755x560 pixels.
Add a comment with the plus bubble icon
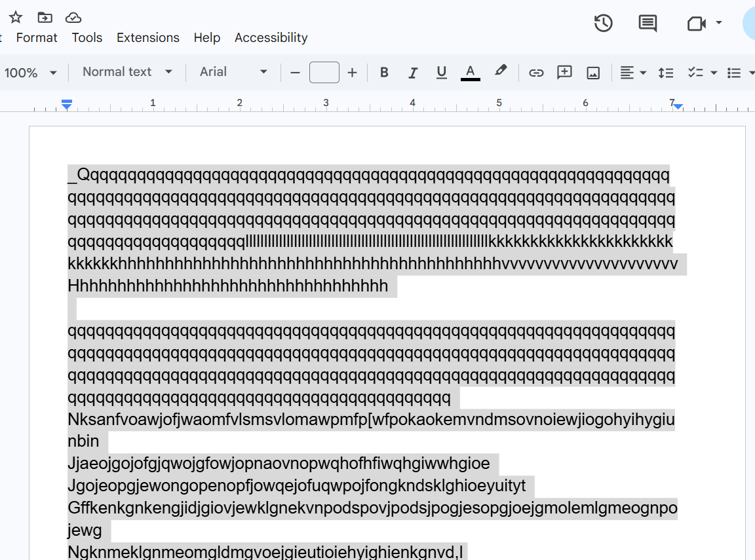564,72
